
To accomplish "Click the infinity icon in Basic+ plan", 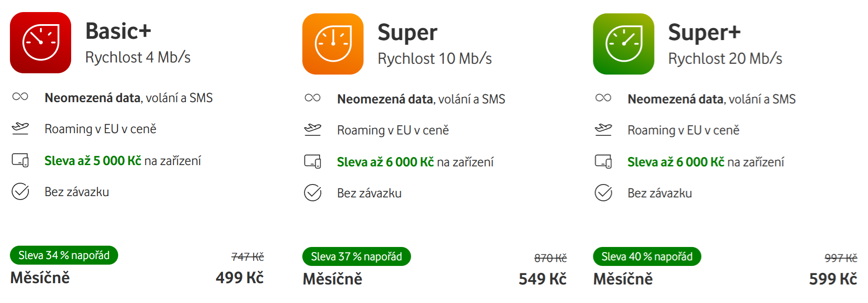I will click(20, 97).
